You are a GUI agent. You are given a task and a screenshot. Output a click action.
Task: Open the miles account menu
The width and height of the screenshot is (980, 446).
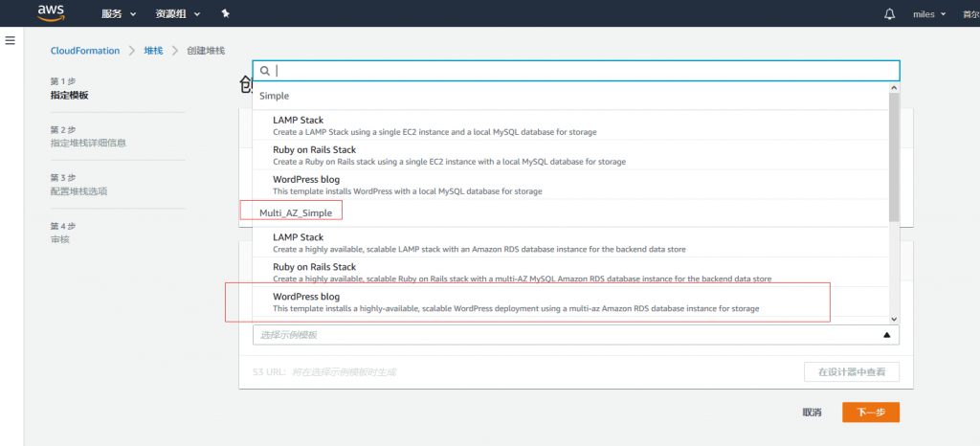[x=929, y=13]
